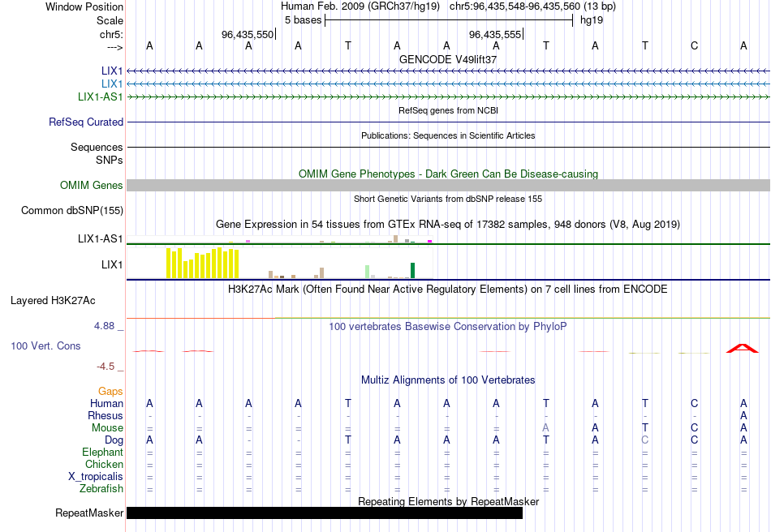This screenshot has height=532, width=771.
Task: Click the Common dbSNP(155) track label
Action: pyautogui.click(x=72, y=210)
